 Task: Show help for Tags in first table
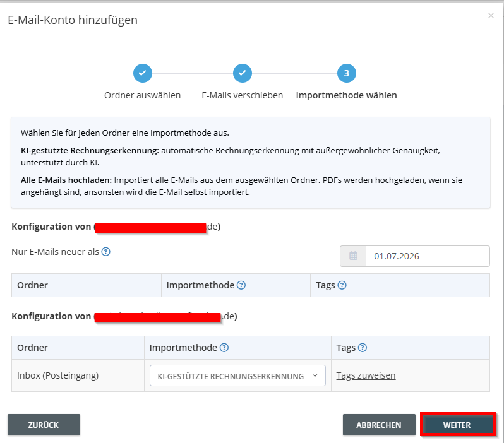(x=342, y=285)
